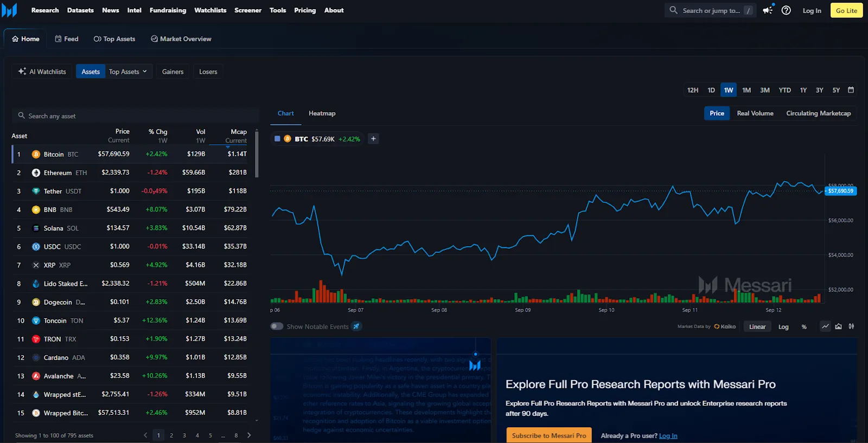Click Subscribe to Messari Pro button
868x443 pixels.
coord(548,435)
